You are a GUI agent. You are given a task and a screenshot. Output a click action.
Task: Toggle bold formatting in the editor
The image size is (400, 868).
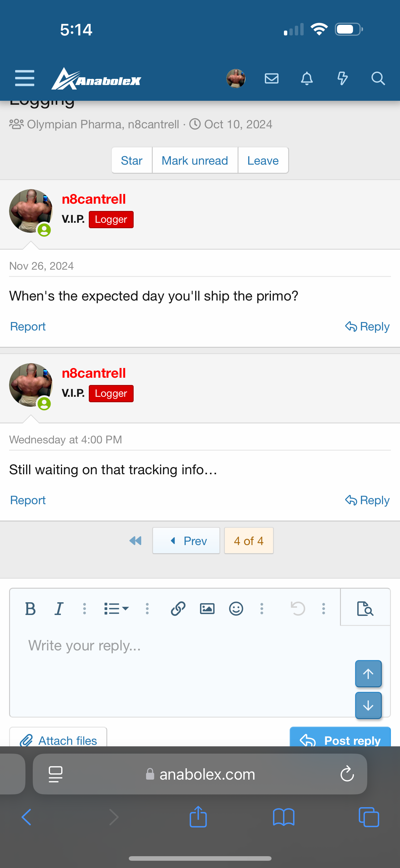point(30,609)
